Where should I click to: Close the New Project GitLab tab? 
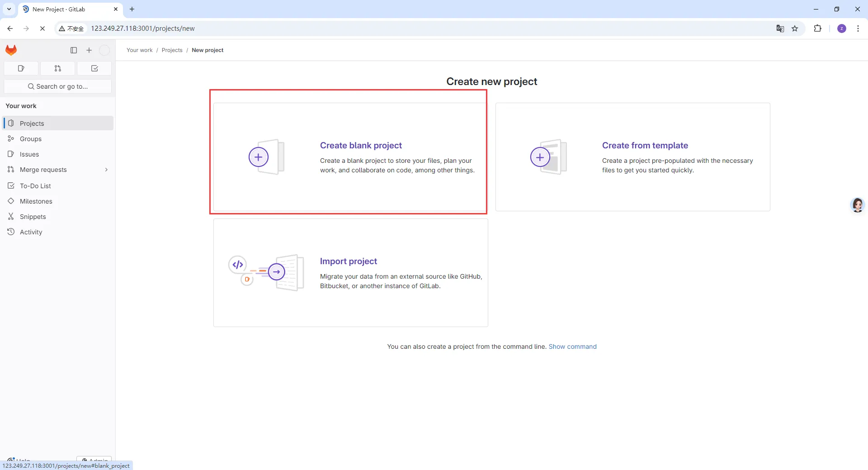tap(116, 9)
